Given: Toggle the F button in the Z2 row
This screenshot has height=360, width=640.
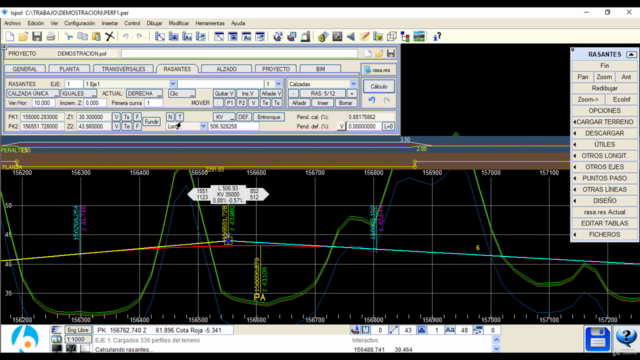Looking at the screenshot, I should point(137,127).
